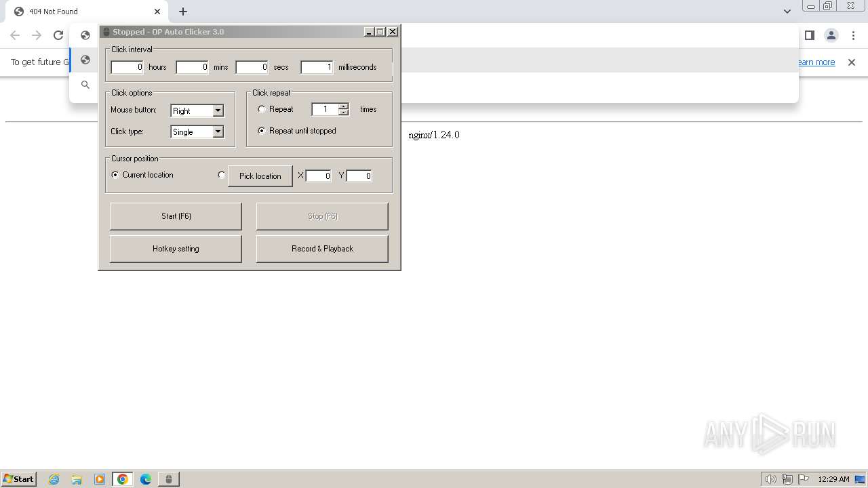Click the second globe suggestion icon
The image size is (868, 488).
tap(85, 60)
